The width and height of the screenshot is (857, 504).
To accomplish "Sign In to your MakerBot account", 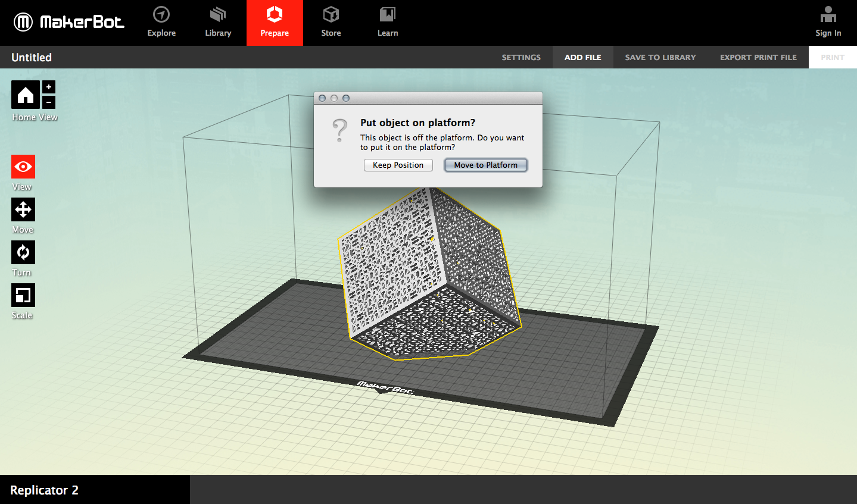I will tap(828, 21).
